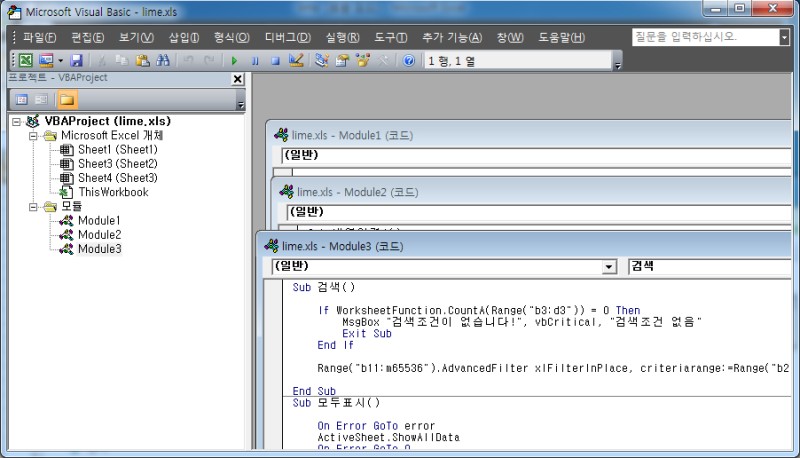Open Module3 (일반) object dropdown arrow
Viewport: 800px width, 458px height.
click(x=609, y=267)
